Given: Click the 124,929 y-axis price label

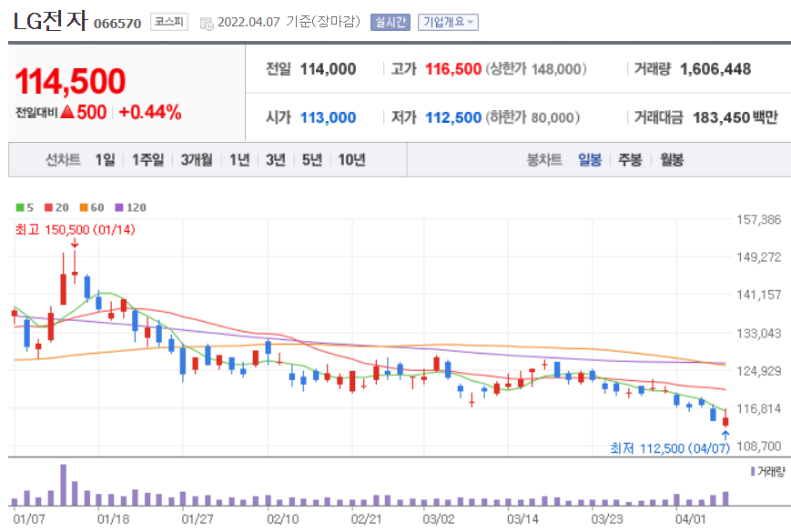Looking at the screenshot, I should tap(758, 371).
